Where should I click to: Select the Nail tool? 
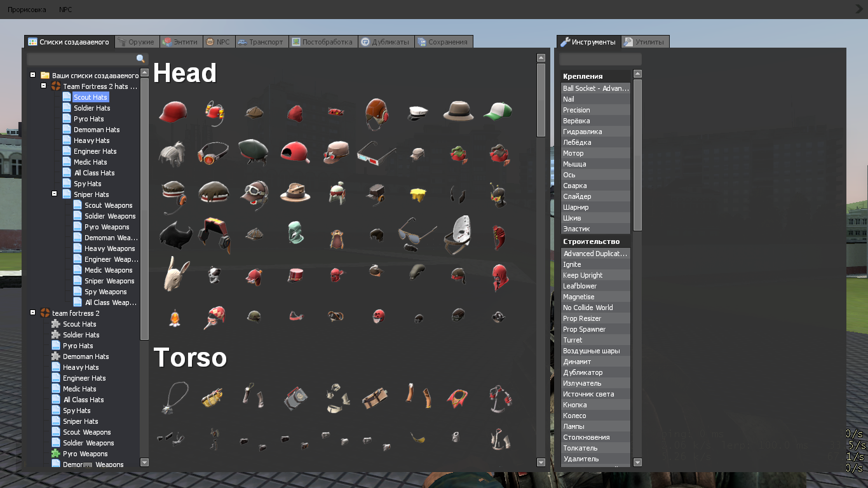coord(596,99)
